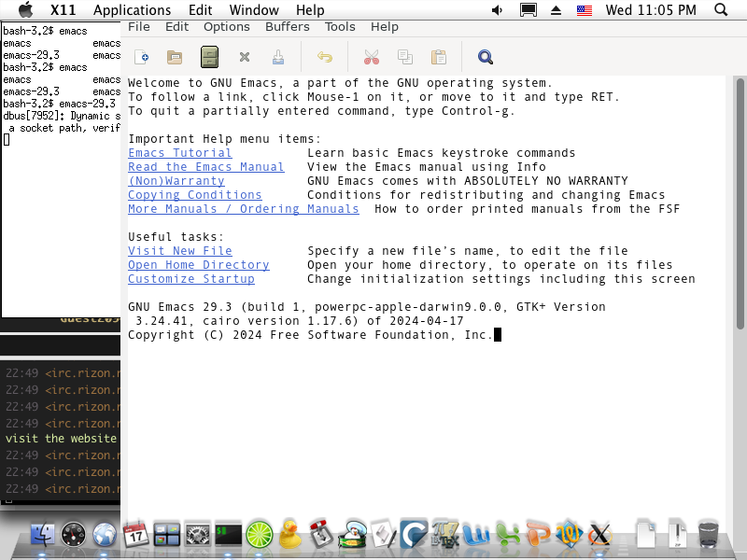The width and height of the screenshot is (747, 560).
Task: Click the Open File folder icon in Emacs toolbar
Action: [x=175, y=57]
